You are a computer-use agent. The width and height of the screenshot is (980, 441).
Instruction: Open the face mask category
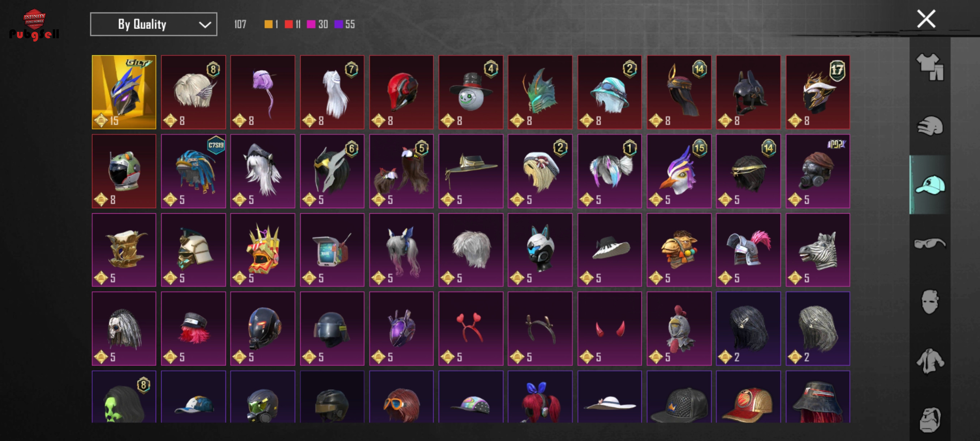[930, 302]
